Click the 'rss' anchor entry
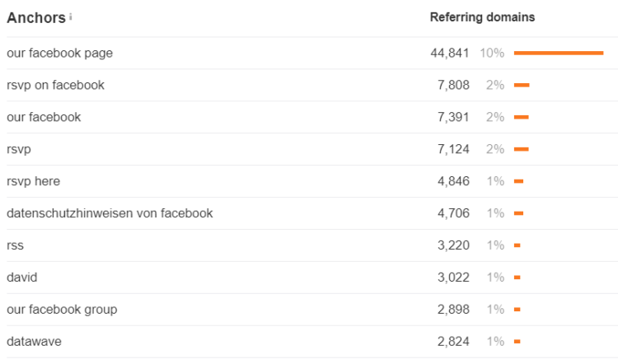Screen dimensions: 618x364 15,245
